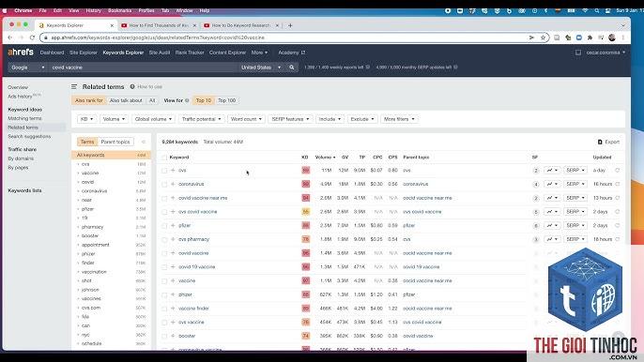Tick the checkbox for cvs pharmacy row
644x362 pixels.
164,239
